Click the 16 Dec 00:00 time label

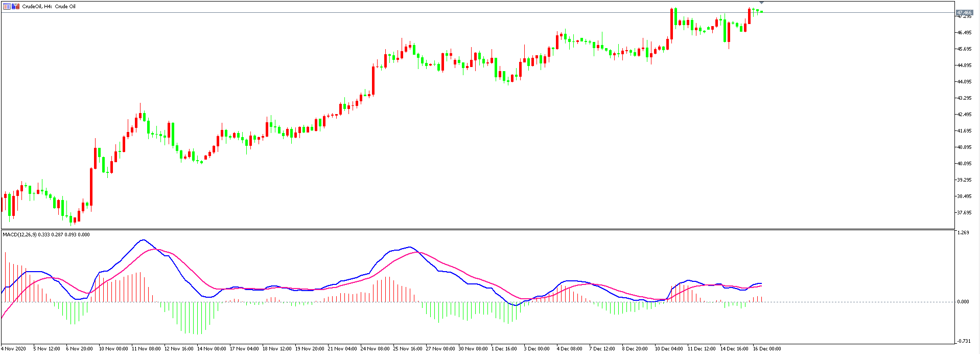(767, 349)
